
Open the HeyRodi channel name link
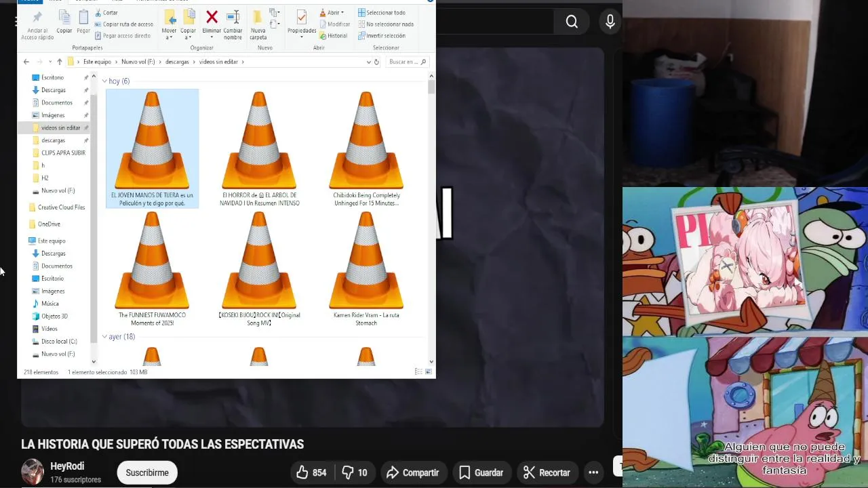click(x=67, y=466)
